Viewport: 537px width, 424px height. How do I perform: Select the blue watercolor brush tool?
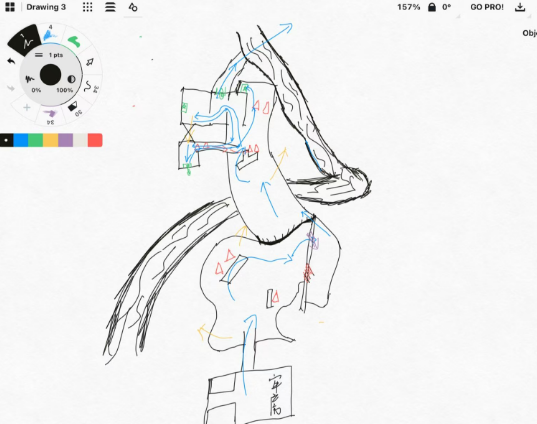pyautogui.click(x=50, y=34)
